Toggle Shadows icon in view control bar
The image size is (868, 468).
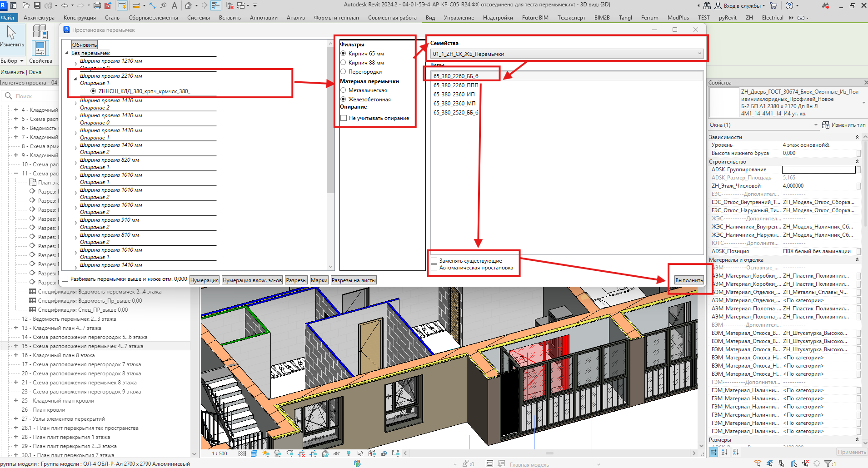[x=278, y=453]
